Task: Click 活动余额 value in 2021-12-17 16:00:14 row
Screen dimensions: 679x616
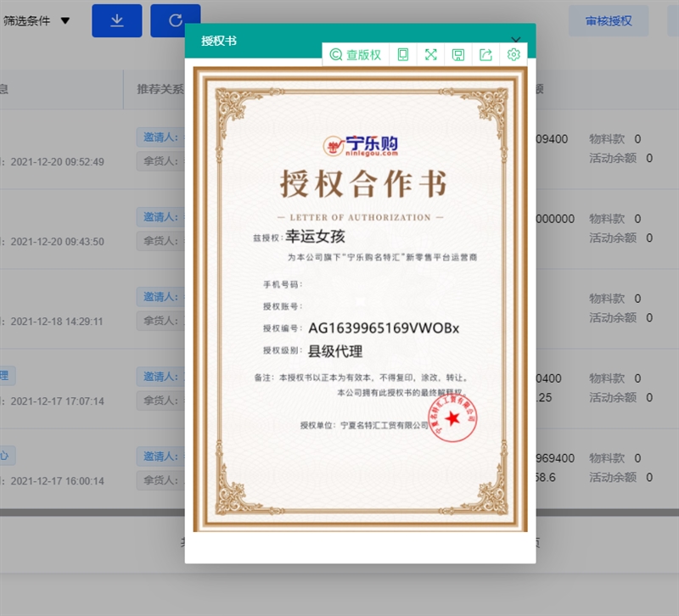Action: pyautogui.click(x=649, y=478)
